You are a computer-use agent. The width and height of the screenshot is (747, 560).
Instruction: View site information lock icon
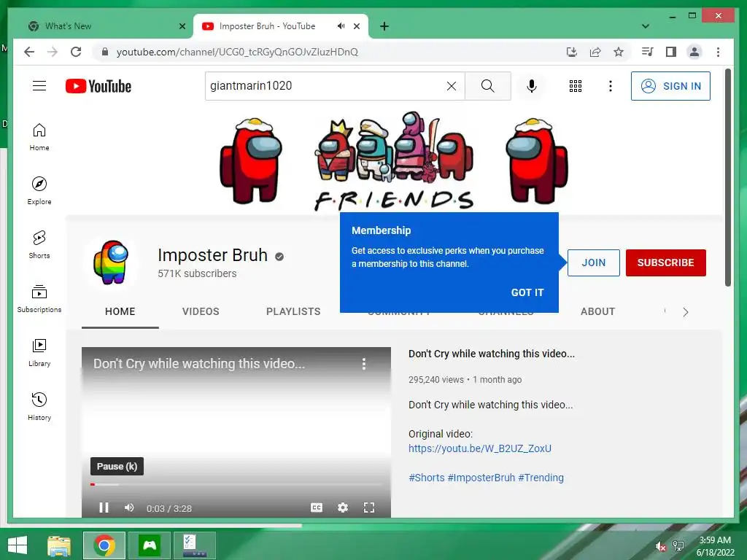tap(105, 52)
